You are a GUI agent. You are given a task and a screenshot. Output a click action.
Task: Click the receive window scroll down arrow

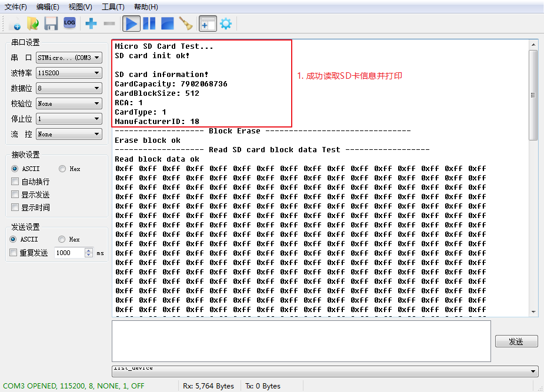533,311
